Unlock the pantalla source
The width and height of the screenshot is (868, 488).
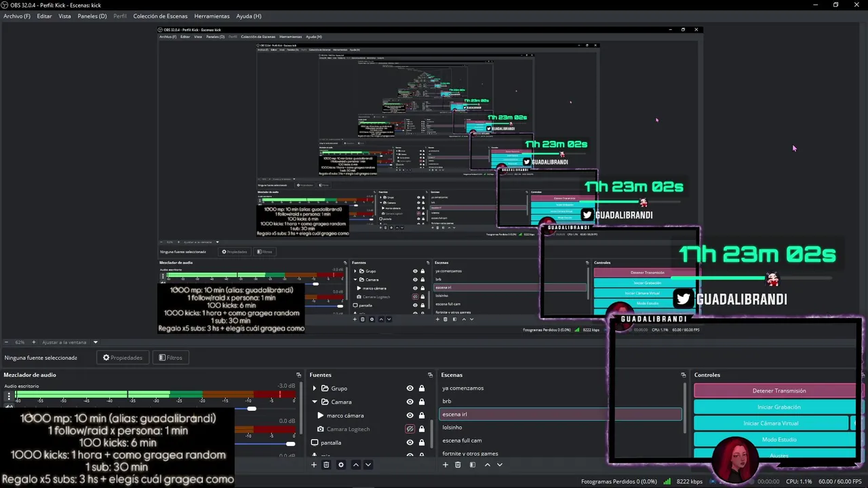(422, 443)
